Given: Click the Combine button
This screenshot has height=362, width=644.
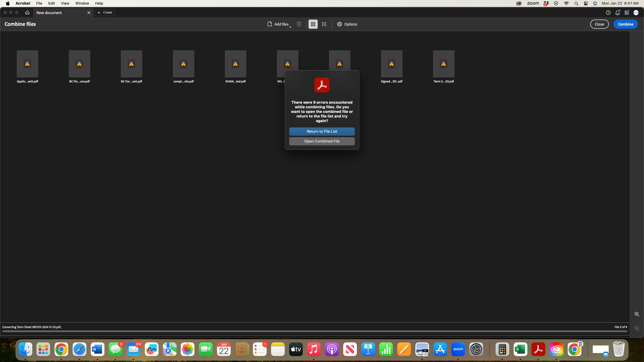Looking at the screenshot, I should (625, 24).
